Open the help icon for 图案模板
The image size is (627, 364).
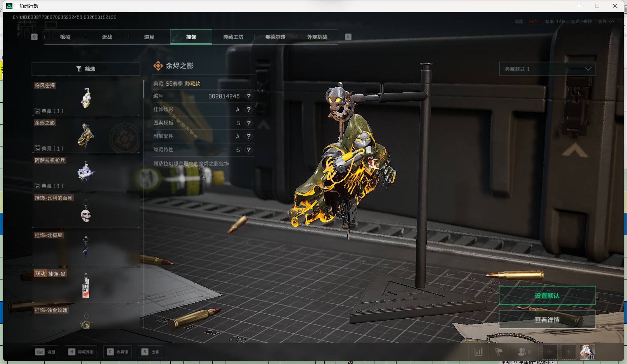(249, 123)
